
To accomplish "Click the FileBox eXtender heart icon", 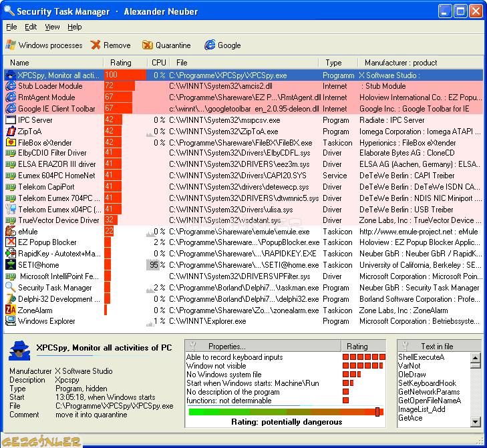I will 11,142.
